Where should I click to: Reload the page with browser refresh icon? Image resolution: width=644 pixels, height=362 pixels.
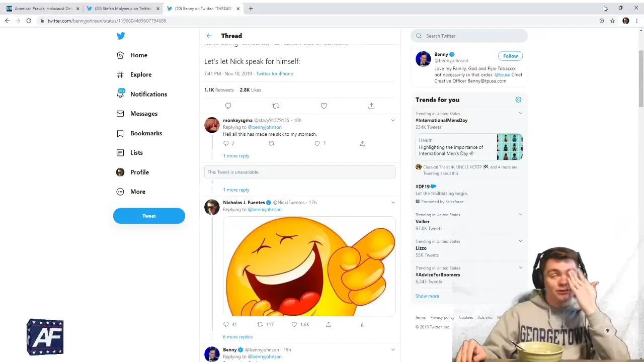pos(29,21)
